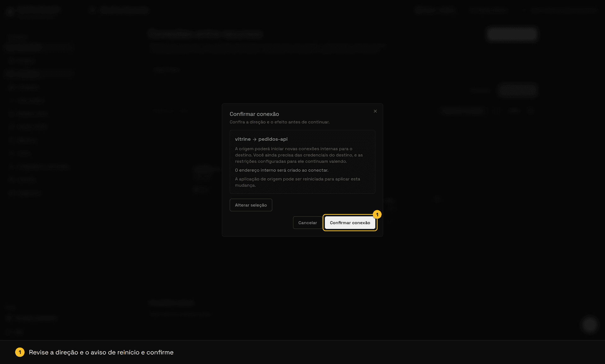
Task: Click the Cancelar button
Action: (x=308, y=223)
